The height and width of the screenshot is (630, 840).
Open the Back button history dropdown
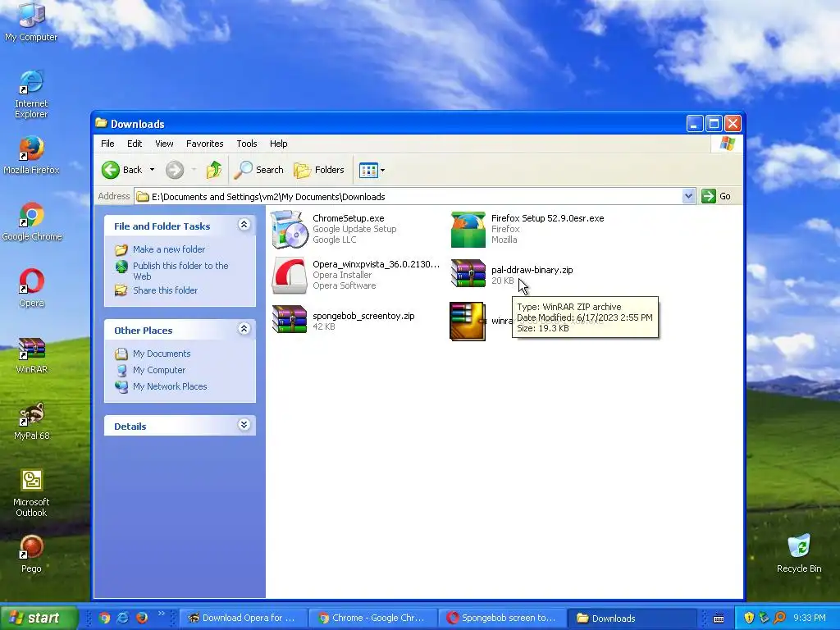tap(152, 170)
